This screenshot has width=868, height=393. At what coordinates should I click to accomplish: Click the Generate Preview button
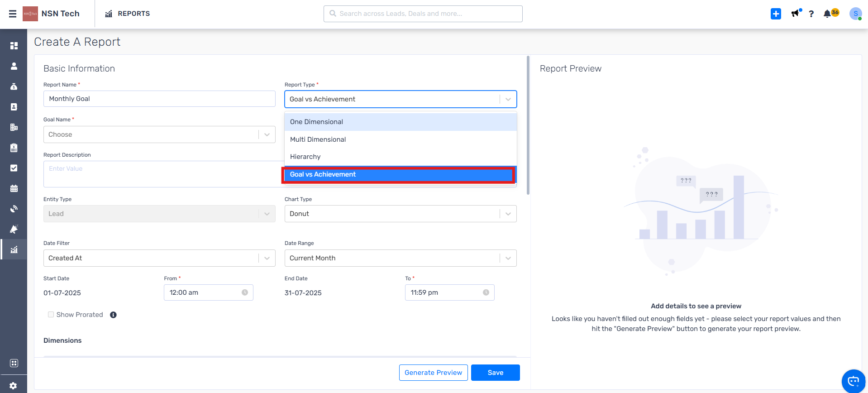click(x=434, y=373)
